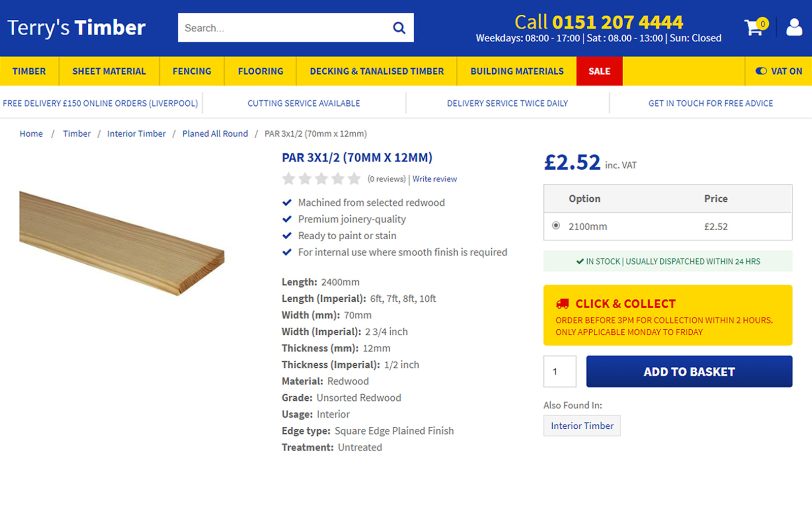
Task: Open the red Sale tab
Action: (x=599, y=71)
